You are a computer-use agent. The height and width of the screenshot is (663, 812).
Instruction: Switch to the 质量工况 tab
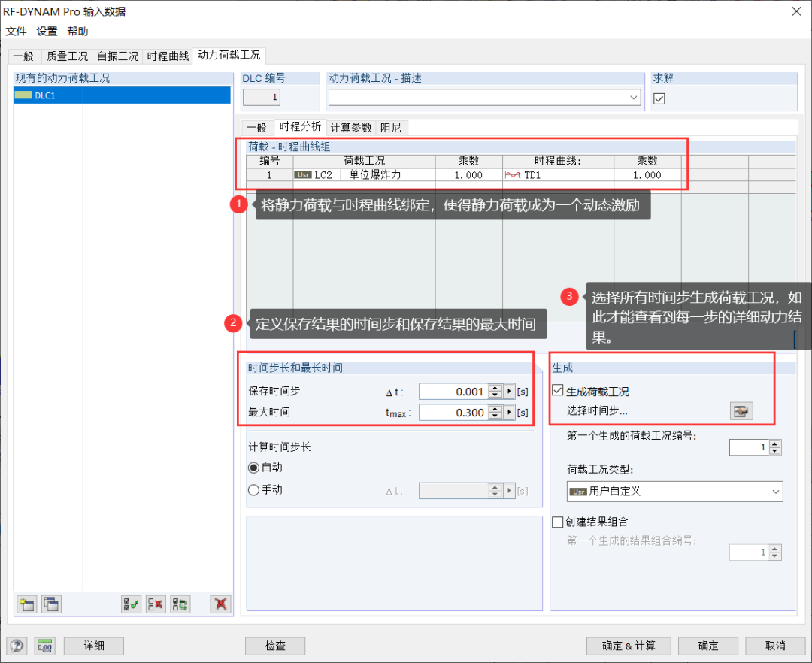[x=67, y=56]
